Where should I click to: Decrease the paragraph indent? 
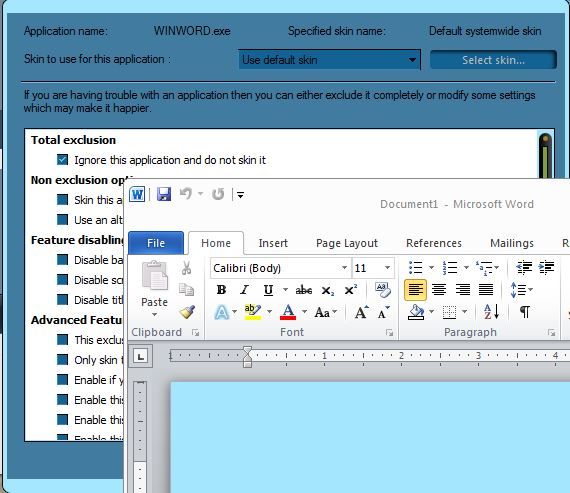pyautogui.click(x=524, y=268)
